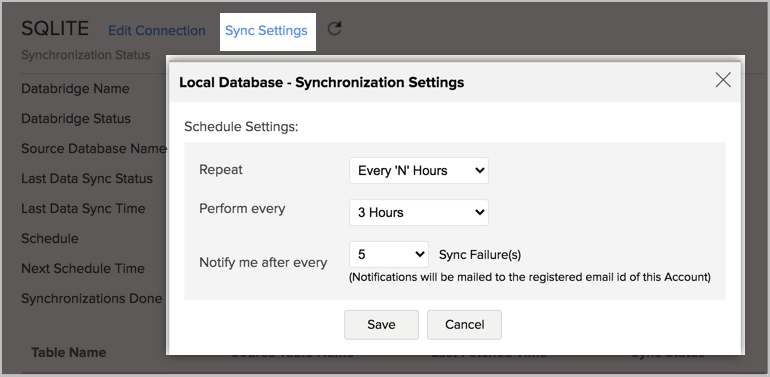Select the Sync Settings tab
Image resolution: width=770 pixels, height=377 pixels.
click(266, 31)
